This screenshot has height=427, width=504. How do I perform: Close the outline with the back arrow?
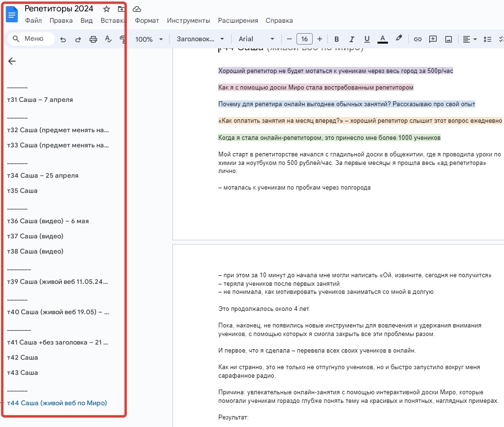[12, 61]
